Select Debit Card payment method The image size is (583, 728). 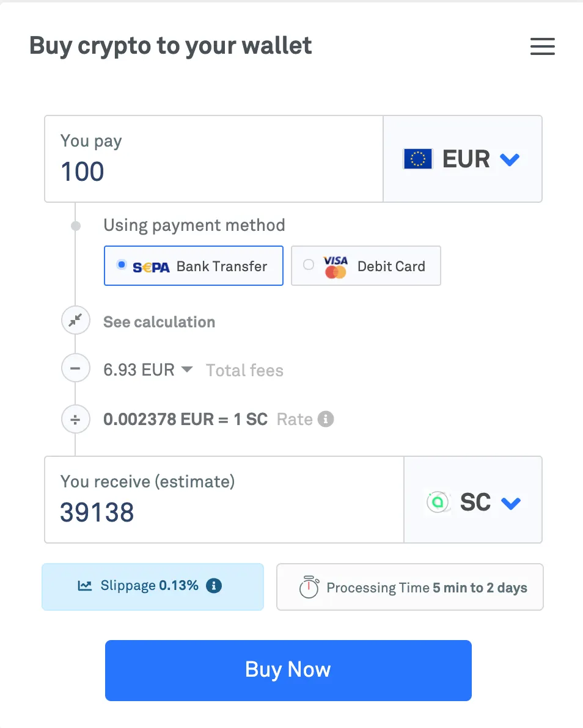(365, 266)
